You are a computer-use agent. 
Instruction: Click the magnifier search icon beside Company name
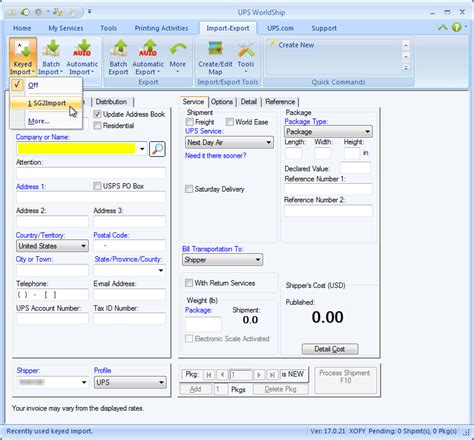(x=157, y=149)
